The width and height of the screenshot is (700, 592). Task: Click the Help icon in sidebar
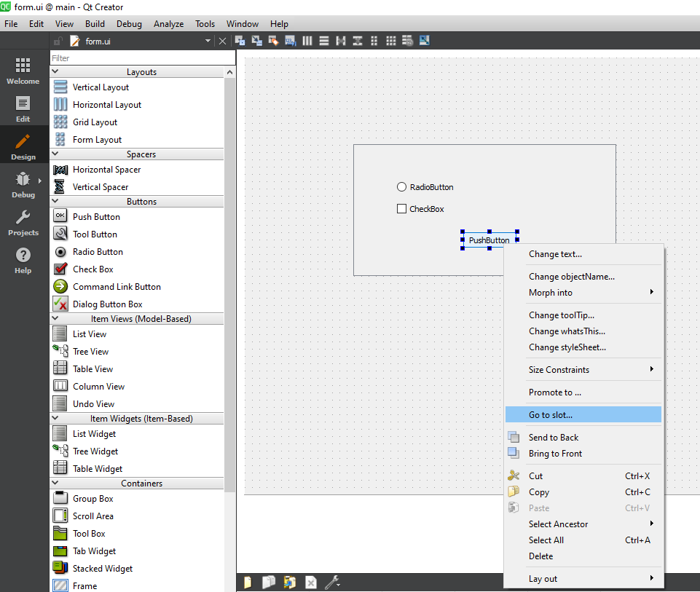coord(23,260)
